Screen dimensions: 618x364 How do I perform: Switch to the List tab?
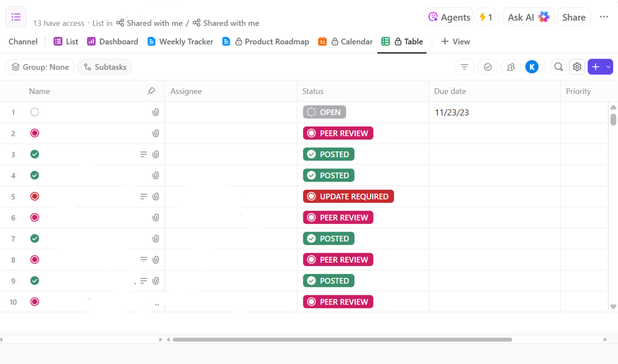pyautogui.click(x=66, y=41)
